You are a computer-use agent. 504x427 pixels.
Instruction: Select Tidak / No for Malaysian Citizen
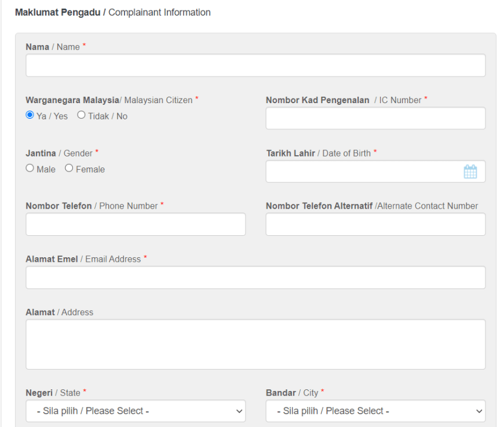81,115
